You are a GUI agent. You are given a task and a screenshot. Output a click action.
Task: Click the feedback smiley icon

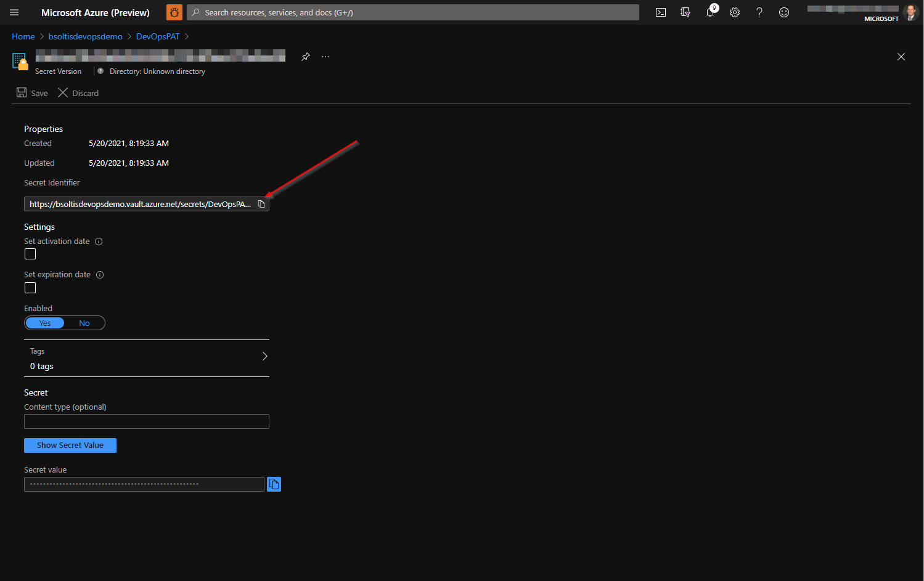pyautogui.click(x=784, y=12)
